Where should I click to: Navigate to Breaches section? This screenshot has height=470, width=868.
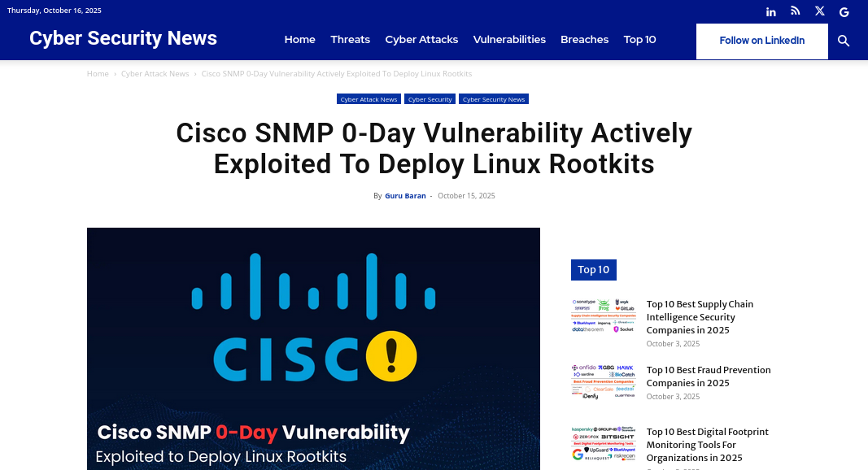584,39
